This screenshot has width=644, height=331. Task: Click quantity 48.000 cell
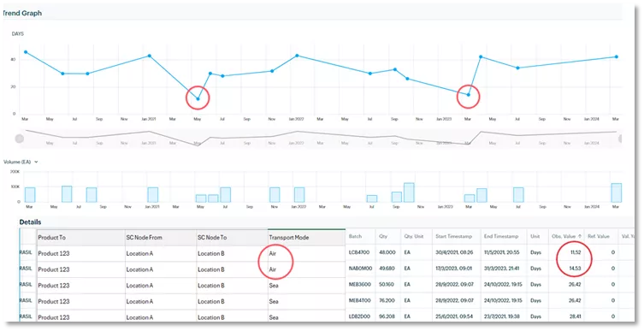tap(387, 252)
